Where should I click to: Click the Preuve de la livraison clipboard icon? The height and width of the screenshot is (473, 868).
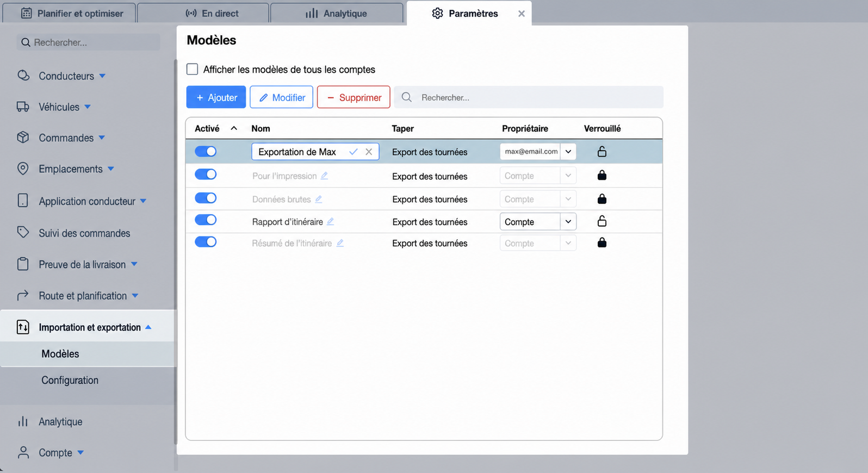coord(23,264)
